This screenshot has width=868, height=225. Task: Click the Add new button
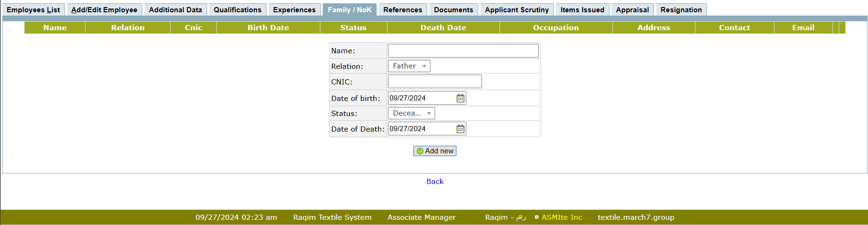[x=435, y=151]
